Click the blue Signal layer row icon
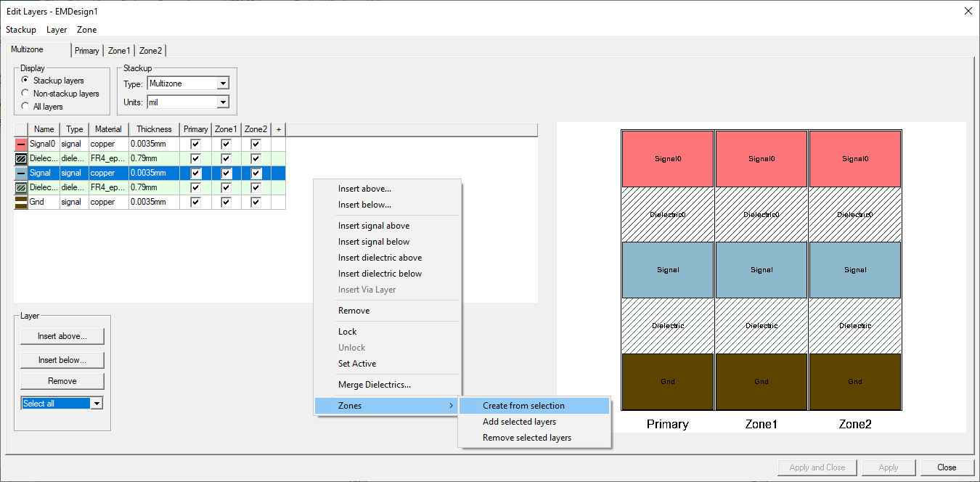Viewport: 980px width, 482px height. coord(22,173)
